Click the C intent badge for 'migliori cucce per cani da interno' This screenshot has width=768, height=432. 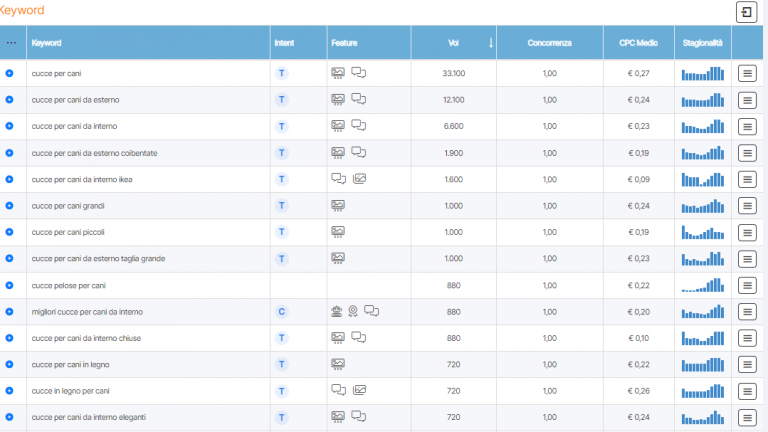(282, 311)
